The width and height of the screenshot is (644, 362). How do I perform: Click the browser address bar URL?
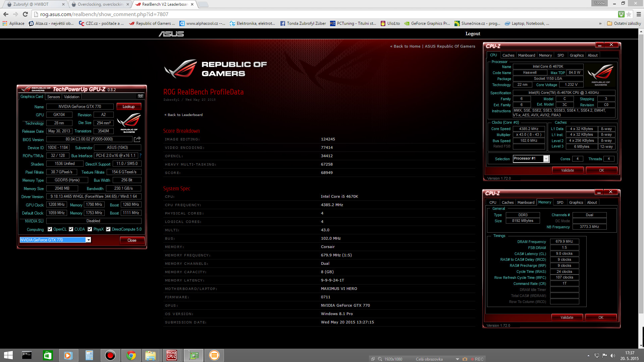104,14
